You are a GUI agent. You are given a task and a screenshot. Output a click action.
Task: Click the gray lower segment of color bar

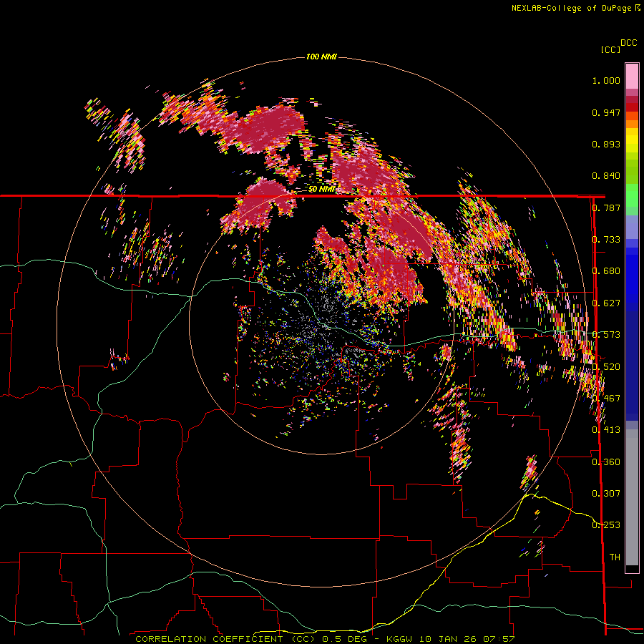coord(632,497)
